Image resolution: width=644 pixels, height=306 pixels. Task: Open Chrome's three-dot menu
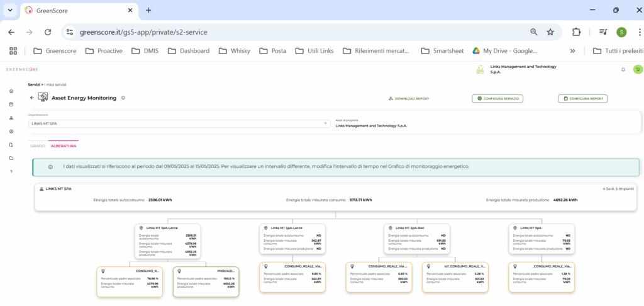coord(640,32)
